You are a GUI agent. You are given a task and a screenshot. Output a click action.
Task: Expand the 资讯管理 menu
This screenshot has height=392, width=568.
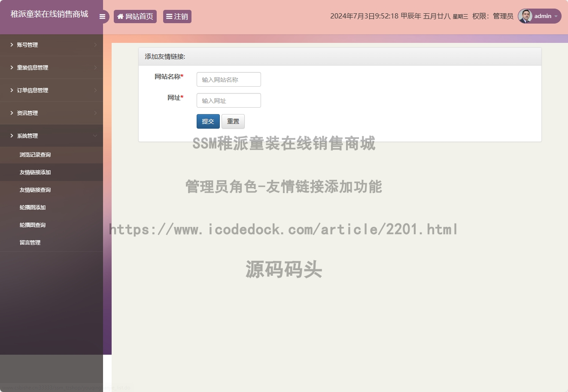coord(52,113)
